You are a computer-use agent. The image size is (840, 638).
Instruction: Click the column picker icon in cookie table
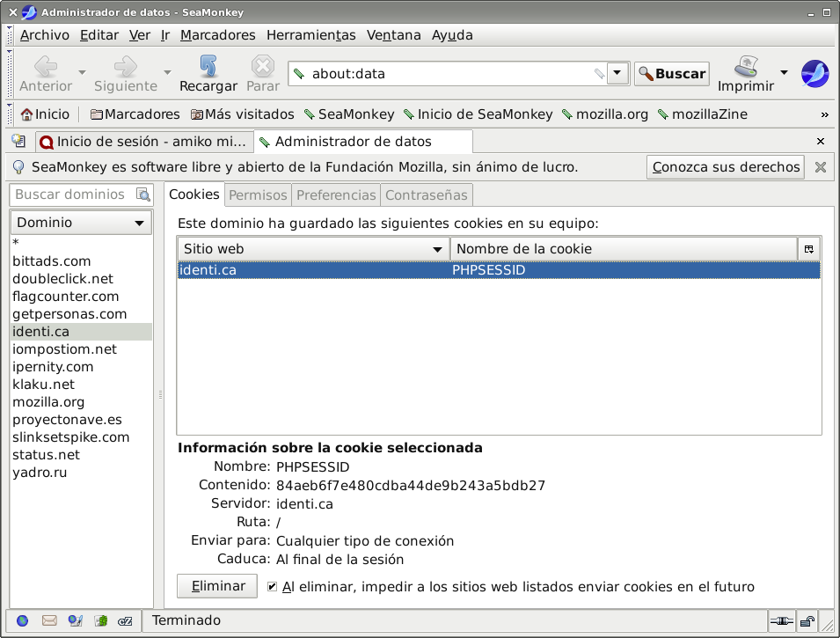pos(808,249)
